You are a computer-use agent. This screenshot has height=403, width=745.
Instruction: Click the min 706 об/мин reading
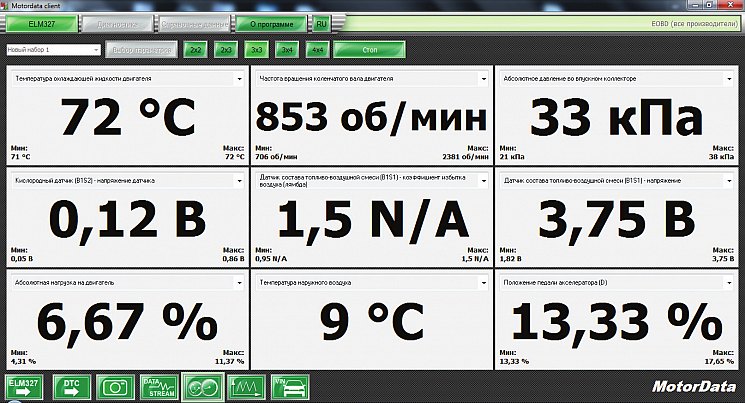[x=276, y=156]
